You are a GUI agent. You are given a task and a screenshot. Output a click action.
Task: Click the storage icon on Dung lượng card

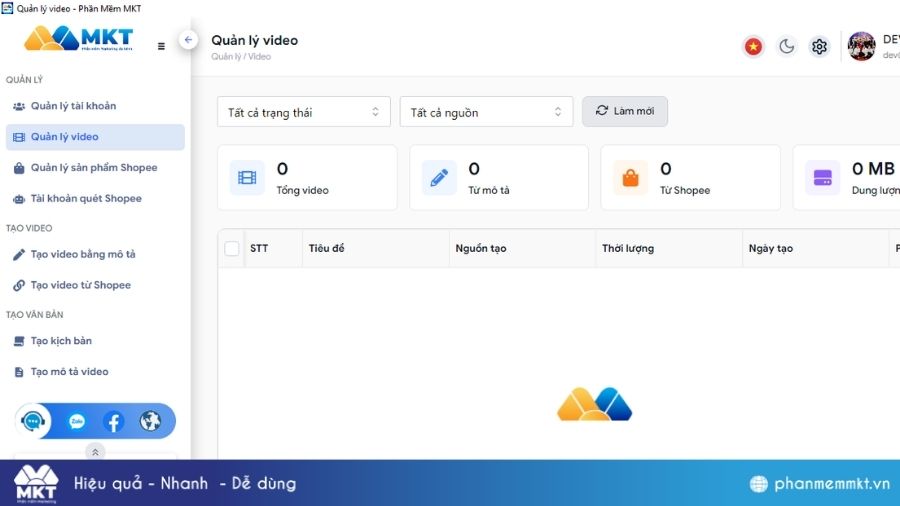(822, 178)
